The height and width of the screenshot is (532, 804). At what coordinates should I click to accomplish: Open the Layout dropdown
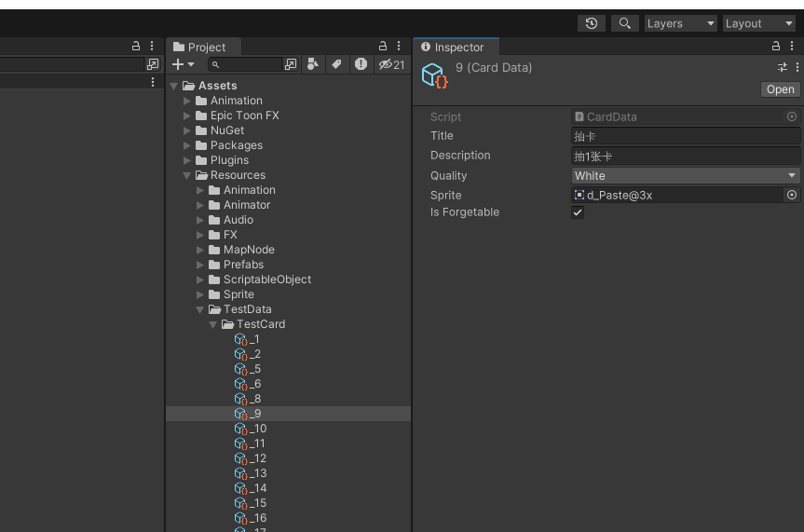point(758,23)
